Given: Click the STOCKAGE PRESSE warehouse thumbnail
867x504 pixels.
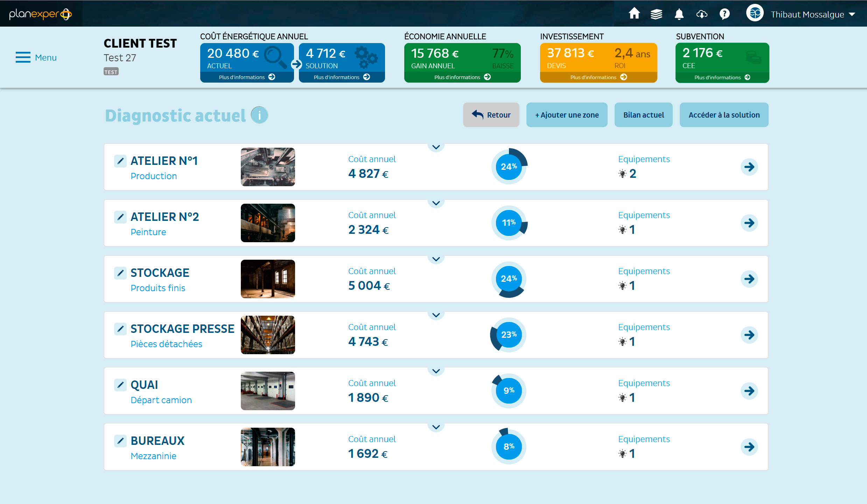Looking at the screenshot, I should pos(268,335).
